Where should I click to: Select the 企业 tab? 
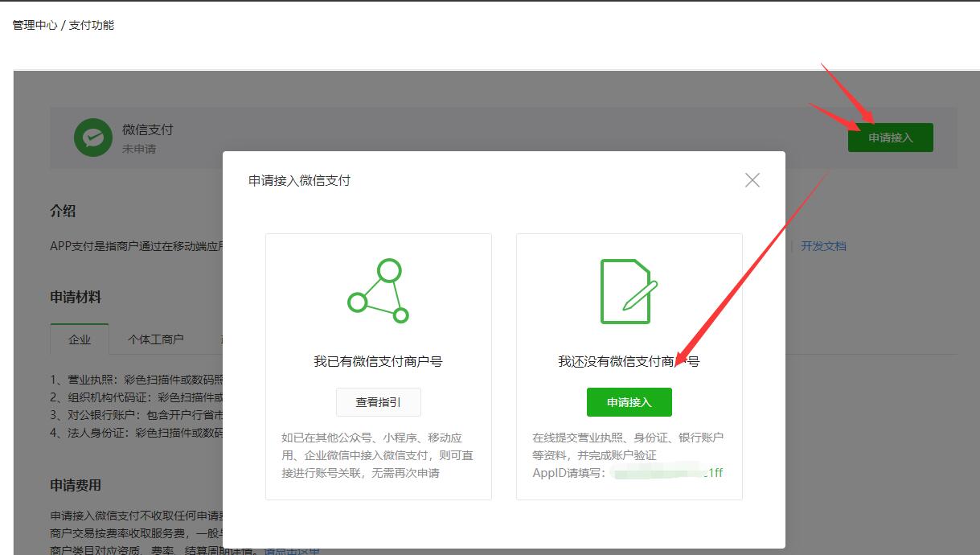pos(80,339)
